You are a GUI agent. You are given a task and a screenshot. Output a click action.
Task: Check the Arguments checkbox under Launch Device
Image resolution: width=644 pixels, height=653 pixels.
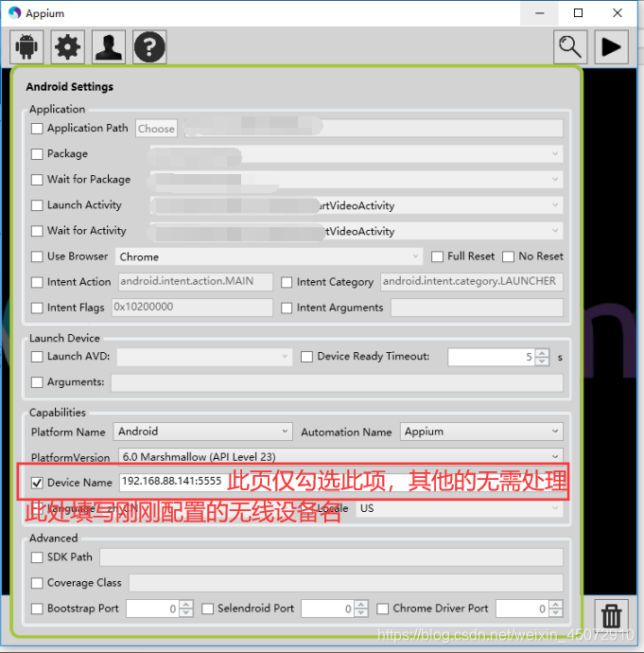(x=37, y=382)
